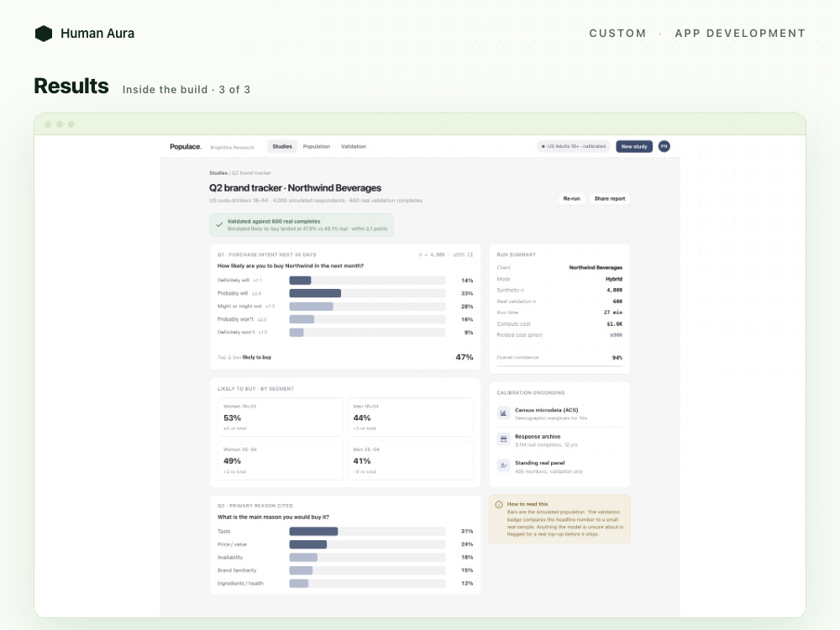Click the Studies breadcrumb link
This screenshot has height=630, width=840.
(x=218, y=173)
